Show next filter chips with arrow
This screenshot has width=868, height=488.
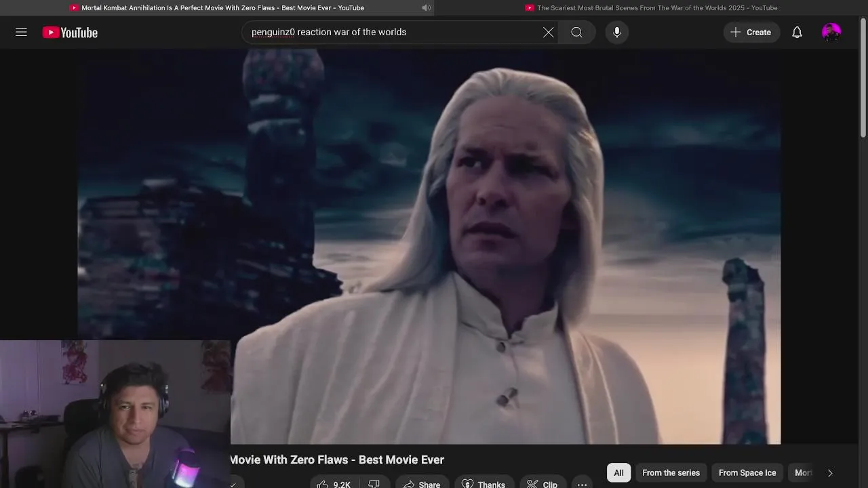click(829, 472)
